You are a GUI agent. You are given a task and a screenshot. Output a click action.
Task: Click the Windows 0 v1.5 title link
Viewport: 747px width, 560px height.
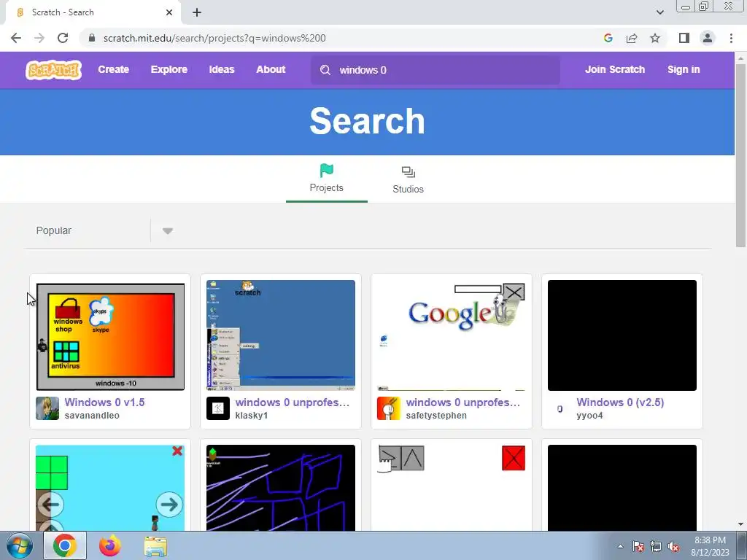coord(104,402)
